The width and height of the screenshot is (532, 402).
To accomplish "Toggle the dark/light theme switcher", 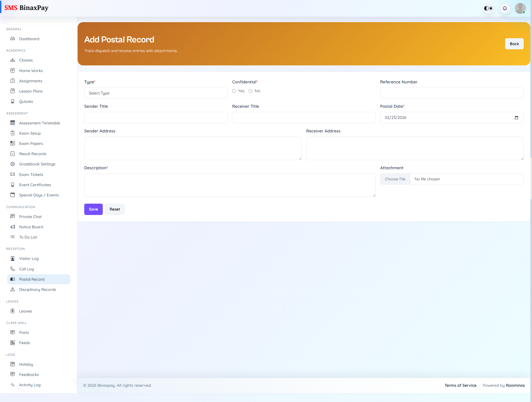I will click(488, 8).
